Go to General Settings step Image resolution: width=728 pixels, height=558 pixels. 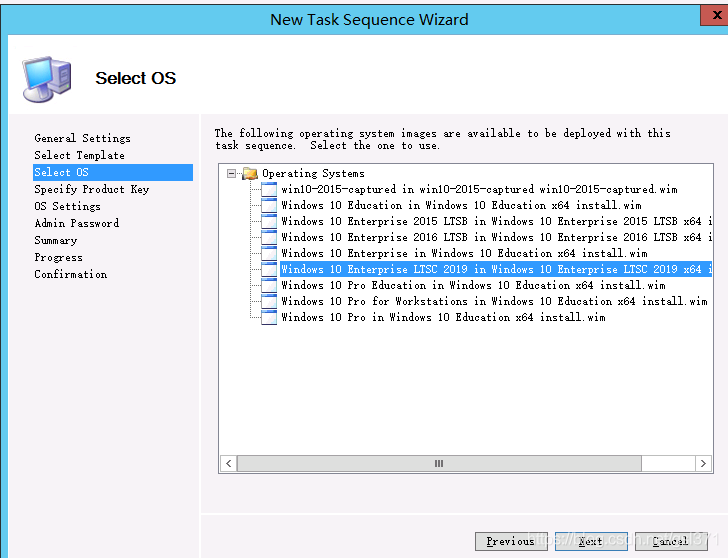point(82,138)
